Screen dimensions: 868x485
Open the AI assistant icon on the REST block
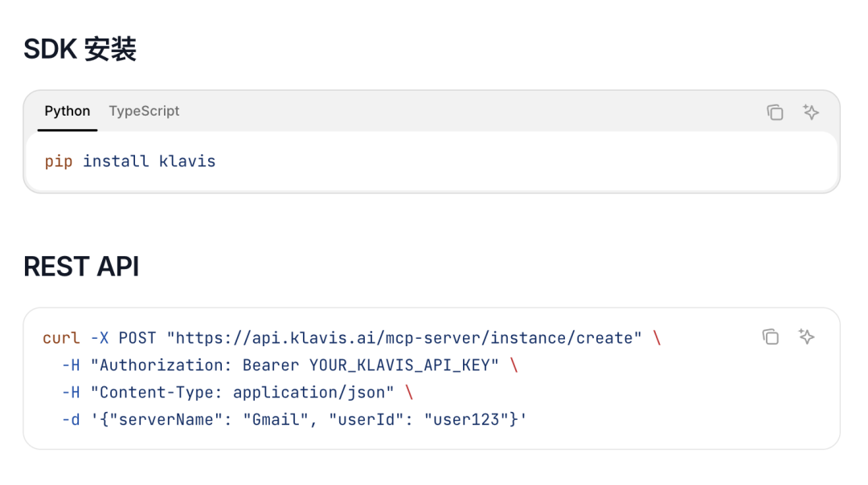click(x=807, y=336)
